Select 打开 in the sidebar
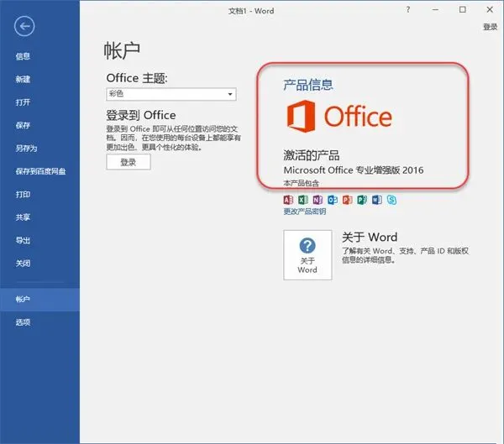 coord(39,102)
